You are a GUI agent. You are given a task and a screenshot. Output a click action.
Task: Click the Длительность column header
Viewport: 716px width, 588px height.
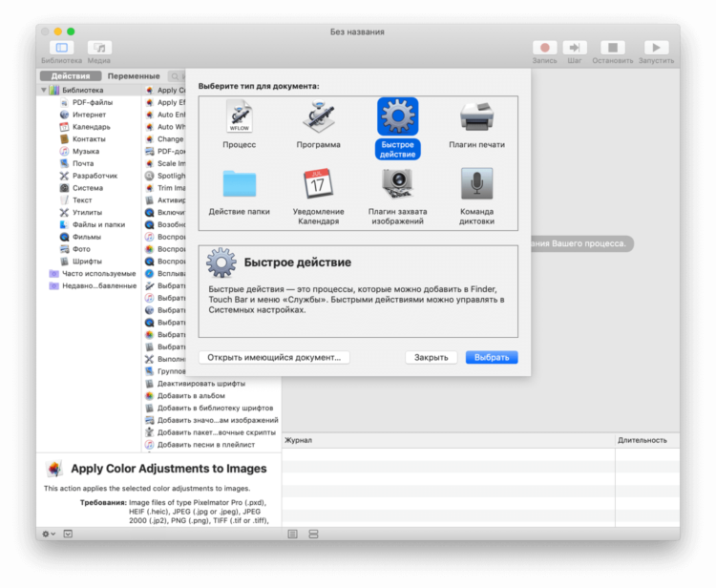647,441
